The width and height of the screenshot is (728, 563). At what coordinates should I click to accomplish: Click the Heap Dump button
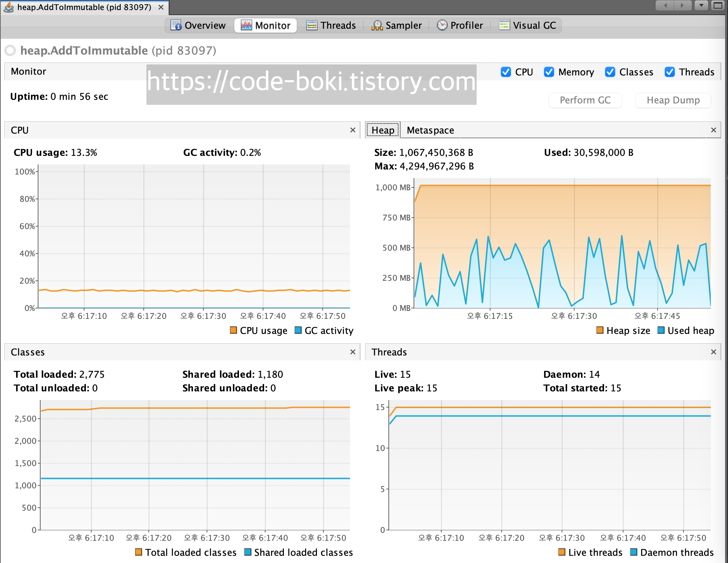(x=673, y=100)
